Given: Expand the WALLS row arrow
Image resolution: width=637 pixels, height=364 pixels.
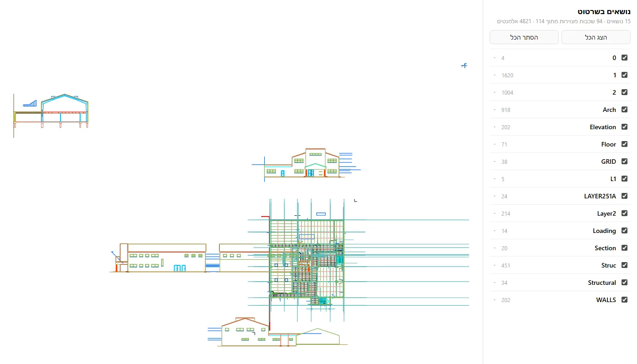Looking at the screenshot, I should click(x=495, y=300).
